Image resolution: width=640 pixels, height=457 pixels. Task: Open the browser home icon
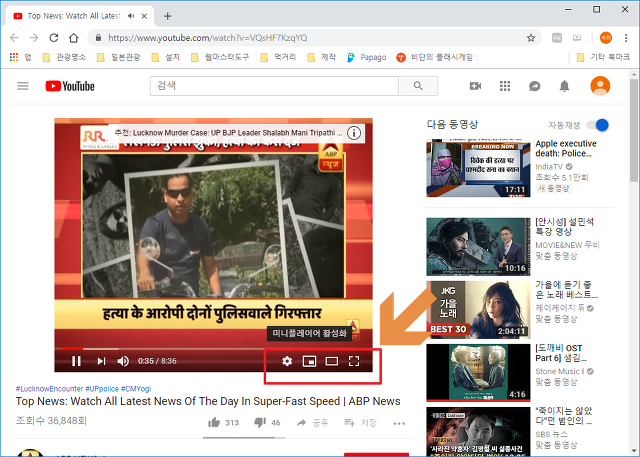click(73, 38)
